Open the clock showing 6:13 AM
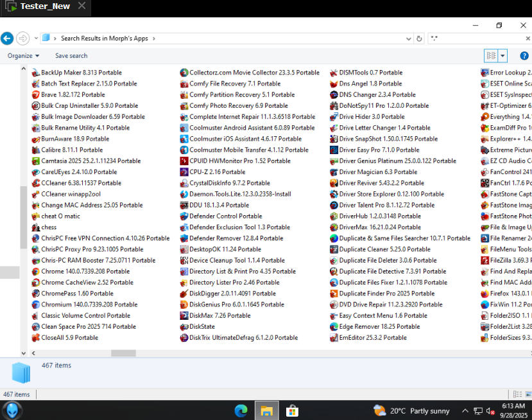This screenshot has height=420, width=532. [x=513, y=410]
